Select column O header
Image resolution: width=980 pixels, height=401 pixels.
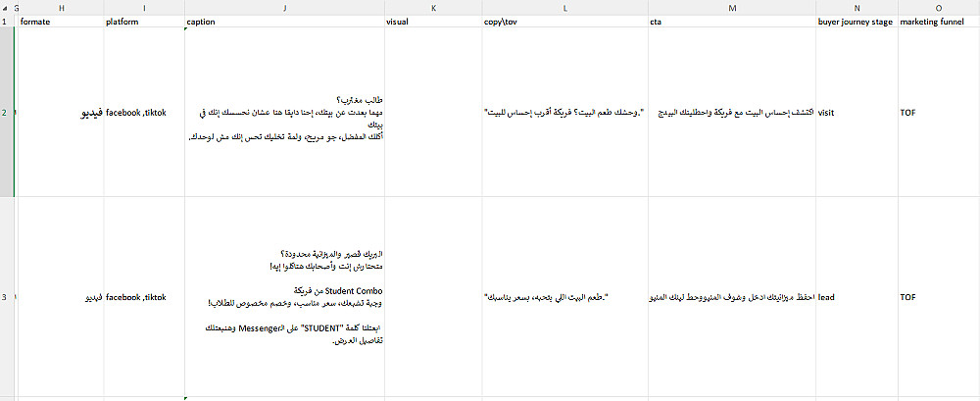939,8
